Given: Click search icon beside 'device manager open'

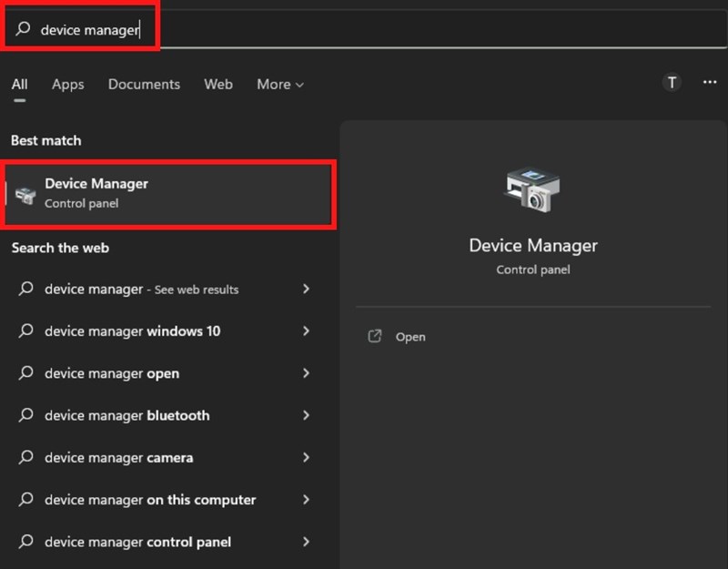Looking at the screenshot, I should coord(26,373).
